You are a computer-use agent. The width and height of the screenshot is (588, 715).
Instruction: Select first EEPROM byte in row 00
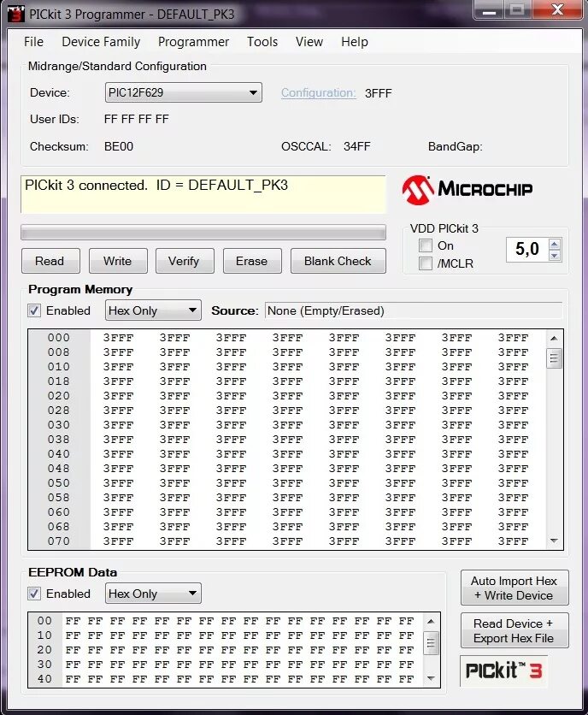coord(73,621)
